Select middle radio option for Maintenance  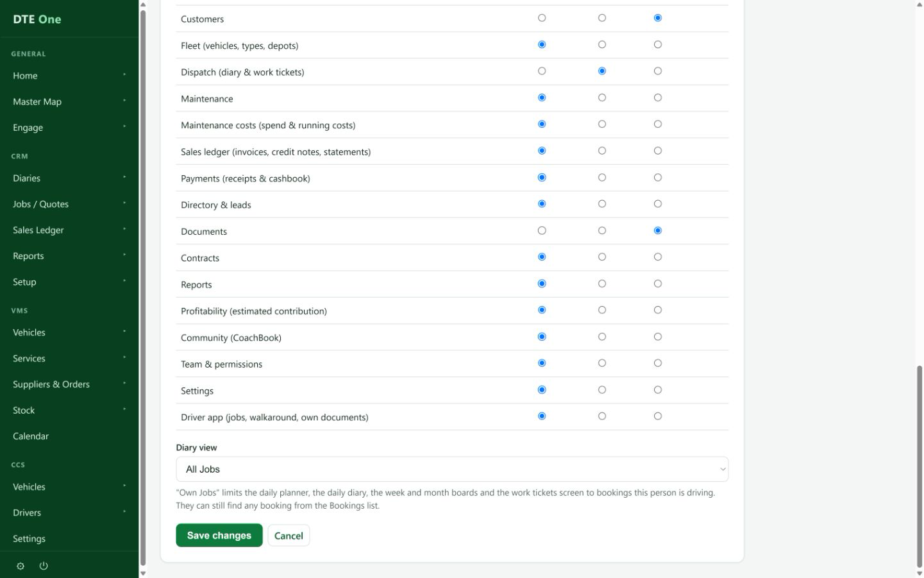pos(601,98)
